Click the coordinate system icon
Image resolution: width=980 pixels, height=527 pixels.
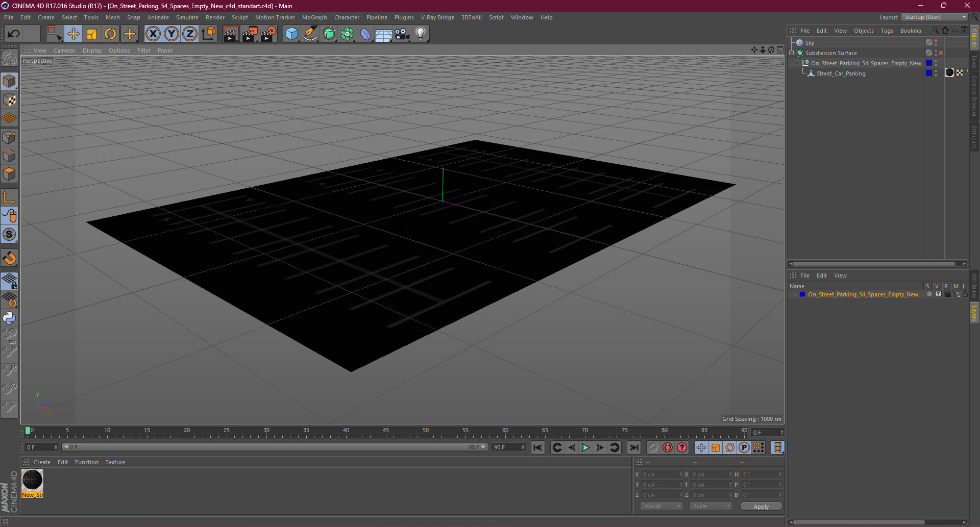point(209,34)
